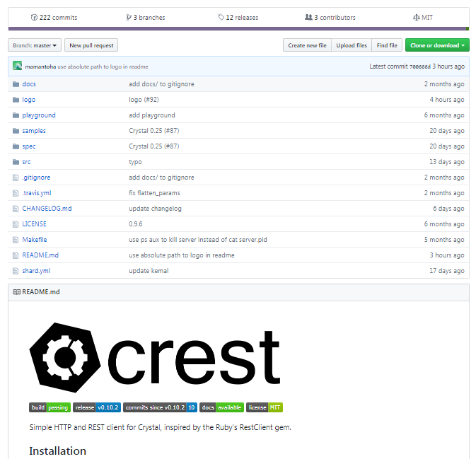Open the Clone or download dropdown
The image size is (476, 459).
point(437,45)
